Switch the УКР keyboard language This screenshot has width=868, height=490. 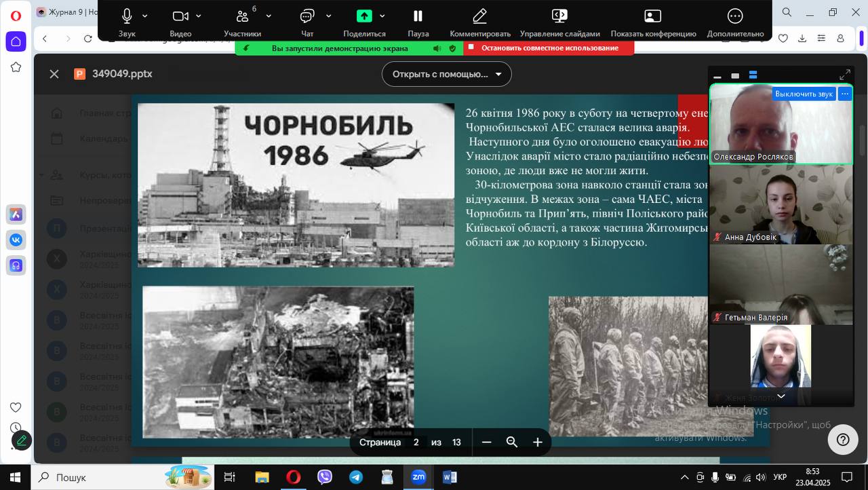[781, 478]
